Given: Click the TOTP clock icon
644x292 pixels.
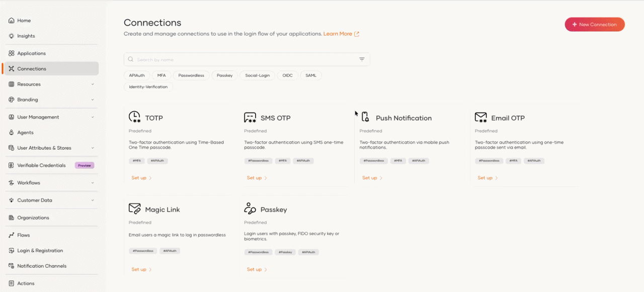Looking at the screenshot, I should pyautogui.click(x=135, y=117).
